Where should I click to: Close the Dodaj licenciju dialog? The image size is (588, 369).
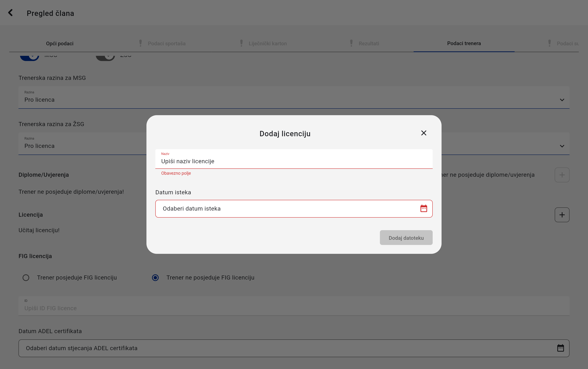pos(423,133)
